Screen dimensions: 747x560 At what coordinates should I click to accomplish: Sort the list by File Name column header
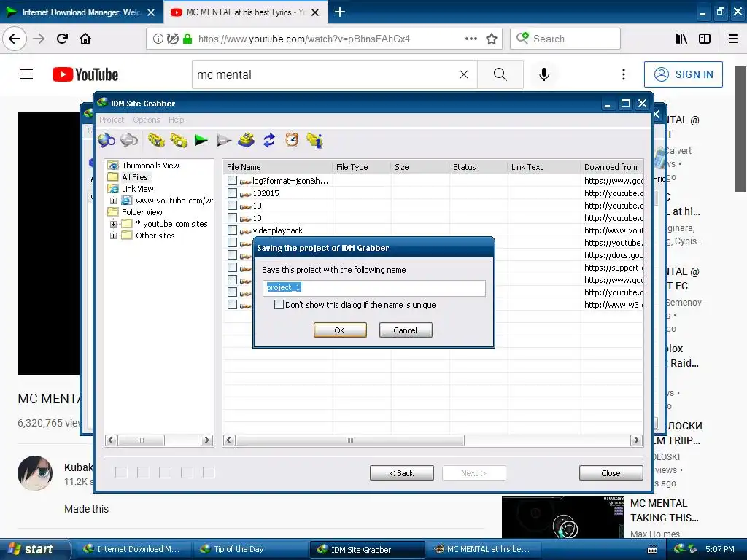click(x=278, y=167)
